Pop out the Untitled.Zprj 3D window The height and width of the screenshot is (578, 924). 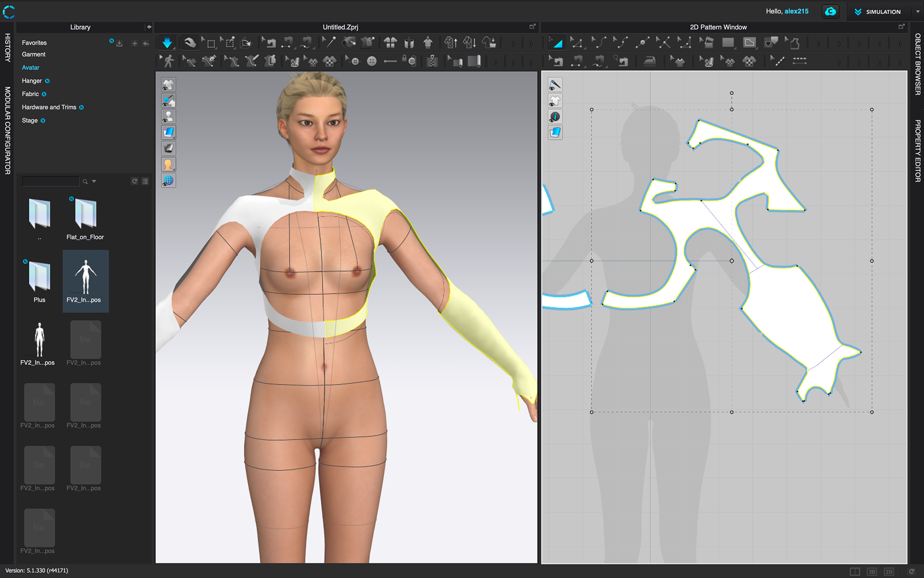(532, 26)
